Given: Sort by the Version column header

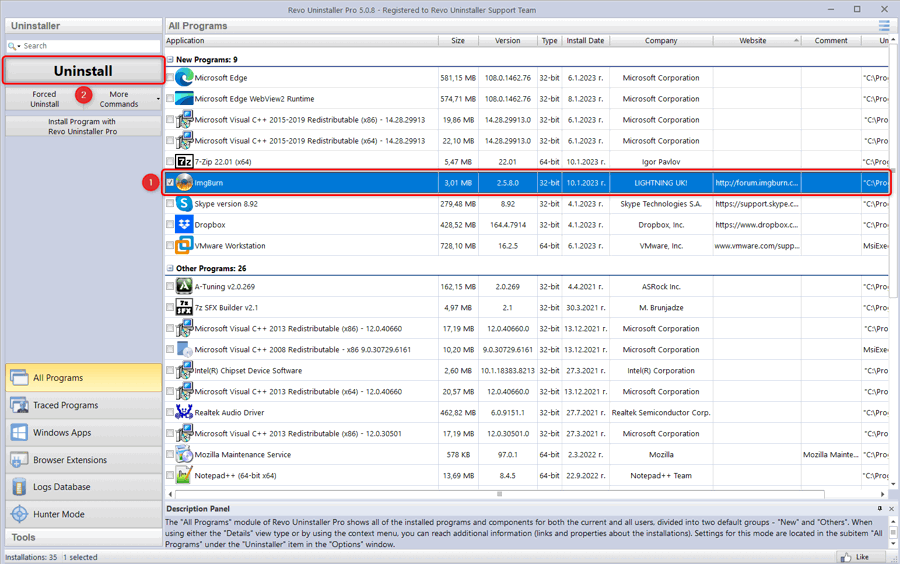Looking at the screenshot, I should pos(507,41).
